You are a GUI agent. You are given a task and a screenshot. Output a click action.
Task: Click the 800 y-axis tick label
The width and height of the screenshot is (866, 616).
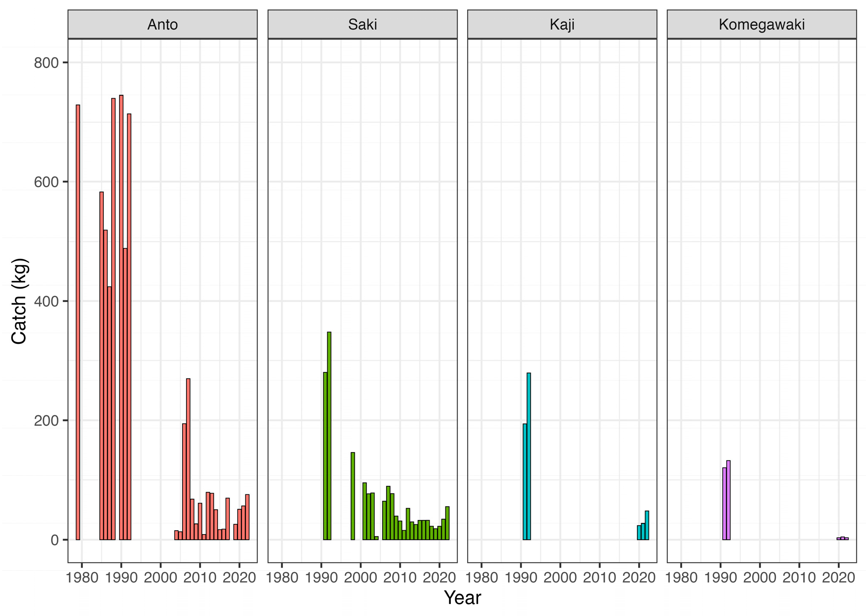click(46, 63)
